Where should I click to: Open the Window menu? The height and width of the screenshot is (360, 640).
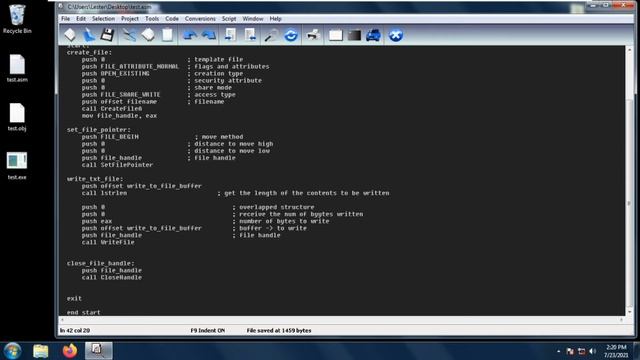point(253,19)
